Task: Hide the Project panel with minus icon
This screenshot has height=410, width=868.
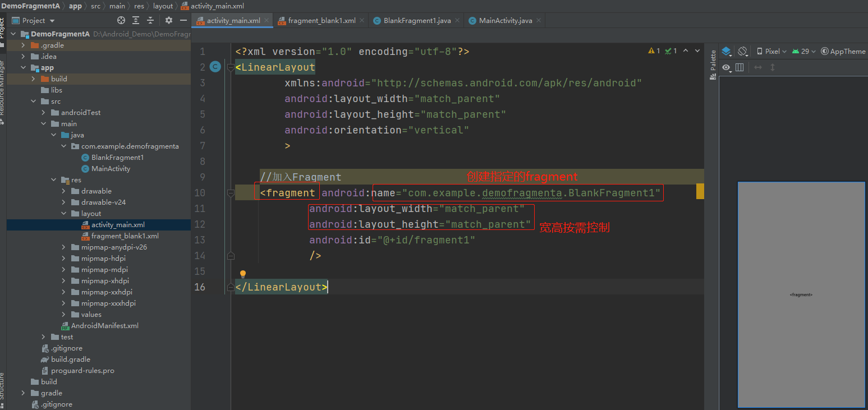Action: [x=183, y=20]
